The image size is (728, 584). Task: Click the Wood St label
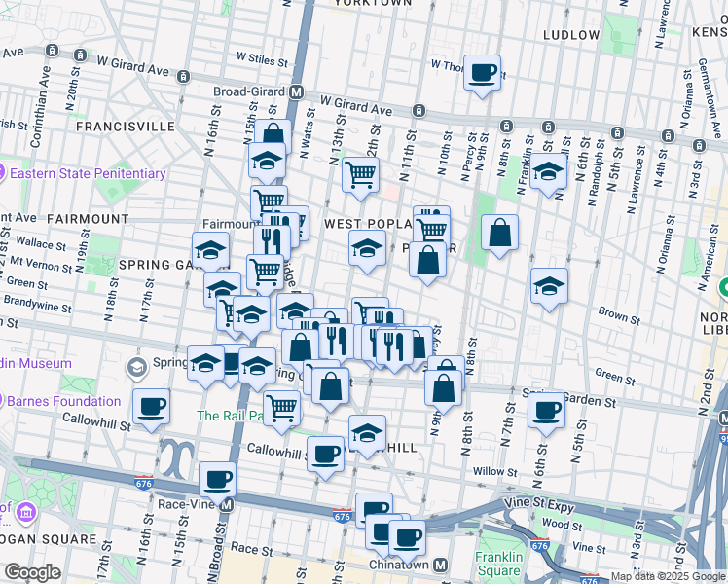562,524
